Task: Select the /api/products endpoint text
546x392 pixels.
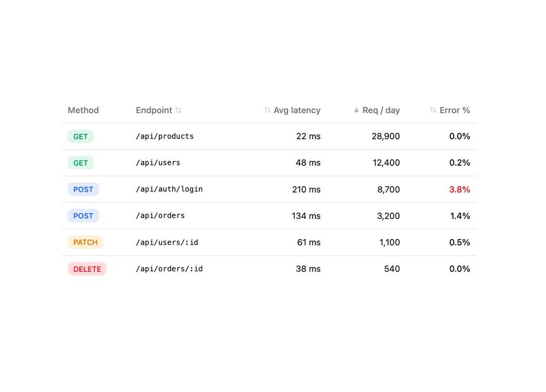Action: [x=165, y=136]
